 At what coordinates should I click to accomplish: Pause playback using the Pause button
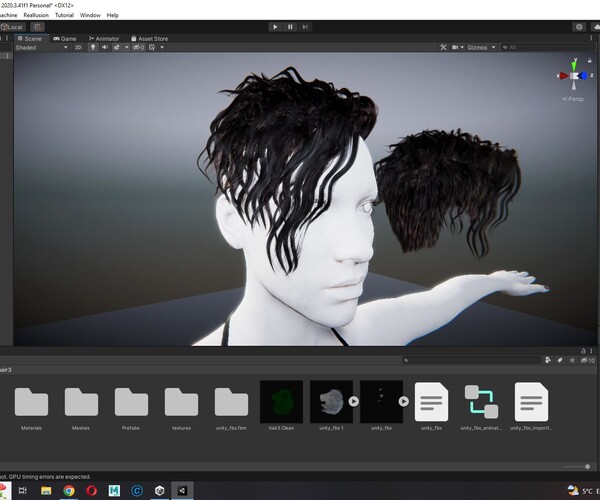pos(290,27)
